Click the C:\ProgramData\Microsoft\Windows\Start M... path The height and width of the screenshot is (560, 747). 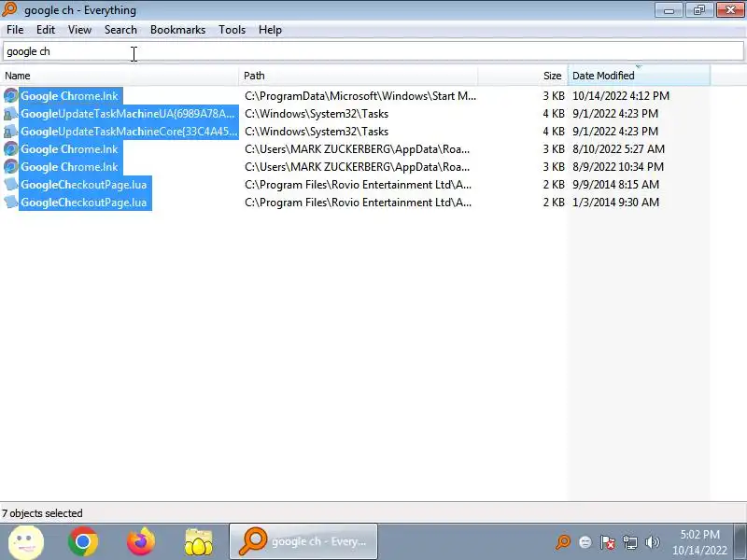[360, 96]
